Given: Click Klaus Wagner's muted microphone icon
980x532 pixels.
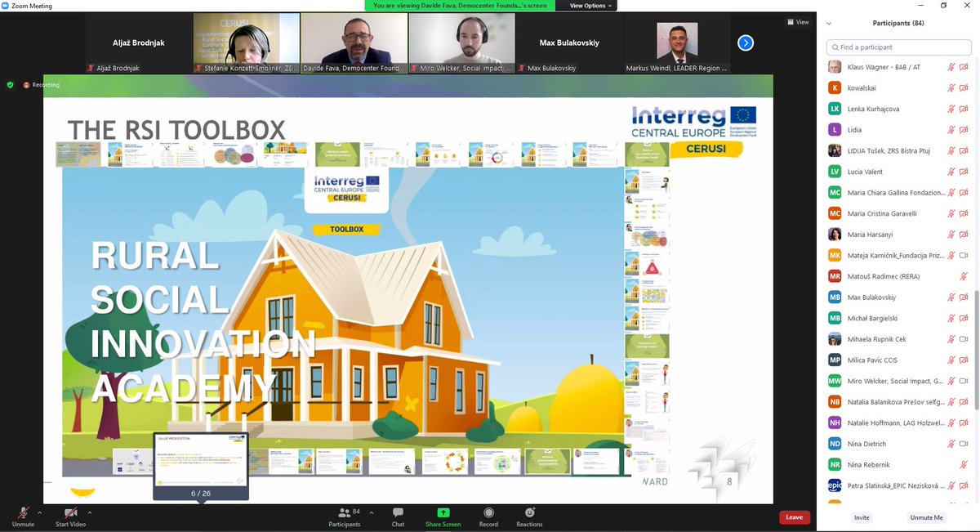Looking at the screenshot, I should [x=951, y=67].
